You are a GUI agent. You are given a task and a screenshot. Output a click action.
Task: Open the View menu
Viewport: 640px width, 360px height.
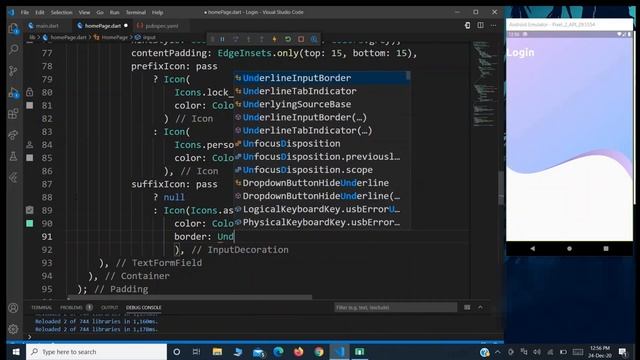pos(84,12)
